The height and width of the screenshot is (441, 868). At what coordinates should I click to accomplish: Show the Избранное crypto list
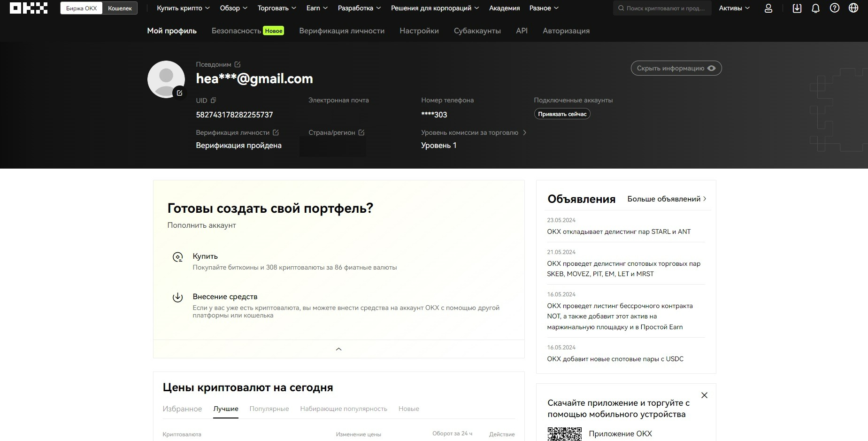(x=182, y=409)
